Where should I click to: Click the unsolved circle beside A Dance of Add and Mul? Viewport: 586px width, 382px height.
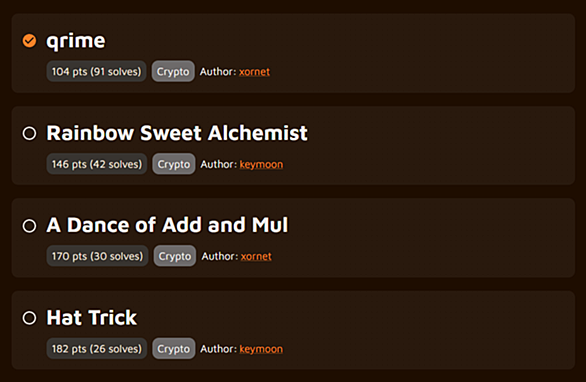(x=29, y=226)
